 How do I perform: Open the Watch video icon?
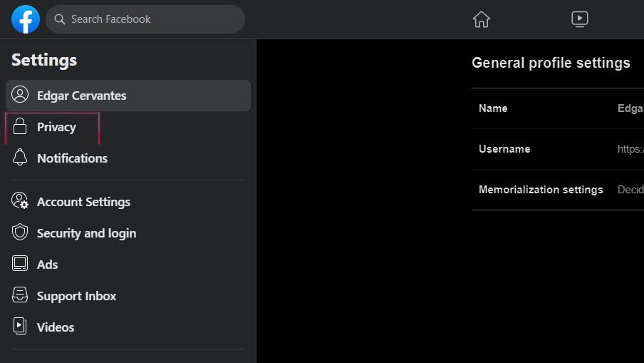580,19
